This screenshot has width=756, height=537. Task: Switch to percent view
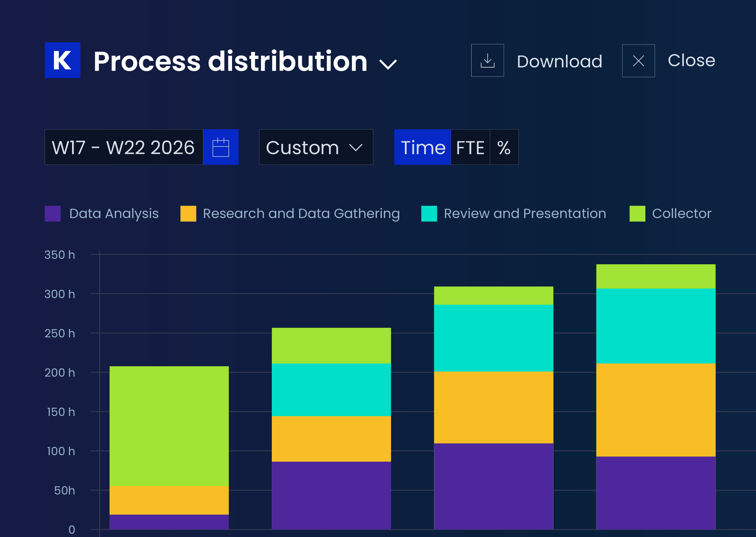[504, 147]
